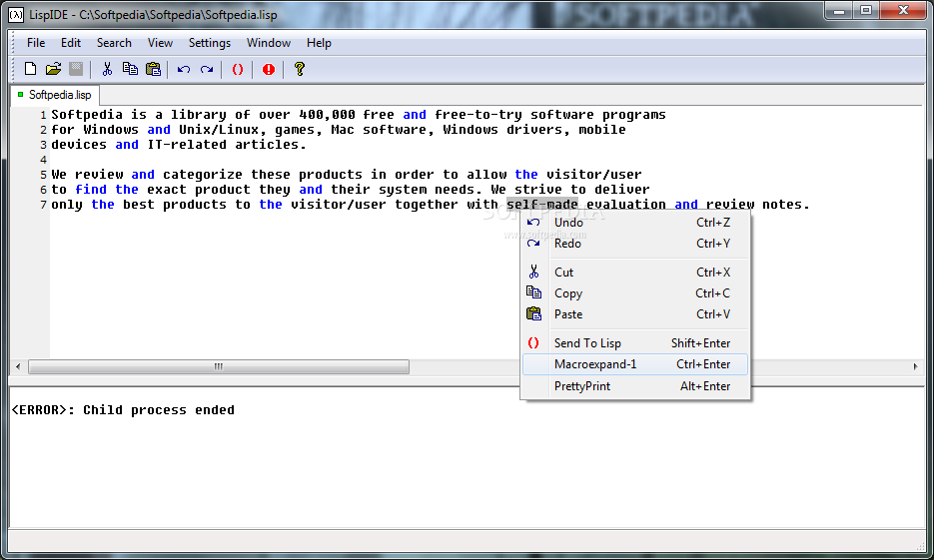Click 'IT-related' on line 3
This screenshot has width=934, height=560.
187,145
